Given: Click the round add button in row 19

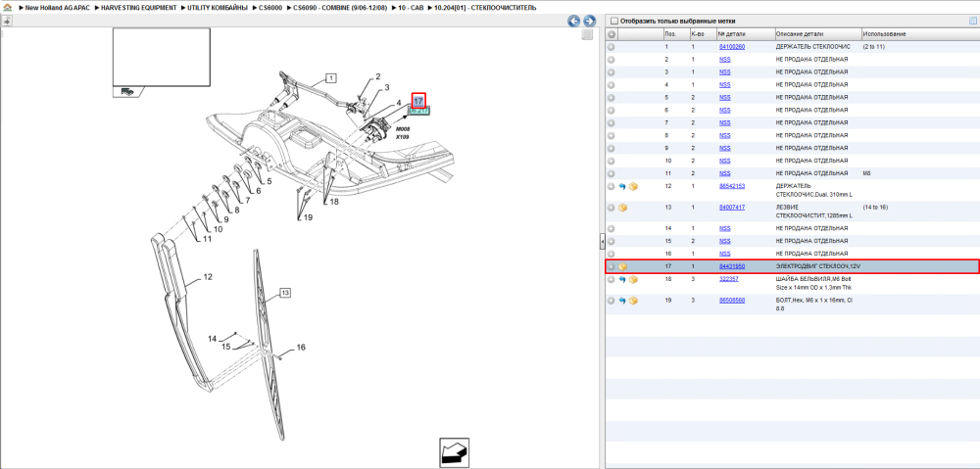Looking at the screenshot, I should click(612, 301).
